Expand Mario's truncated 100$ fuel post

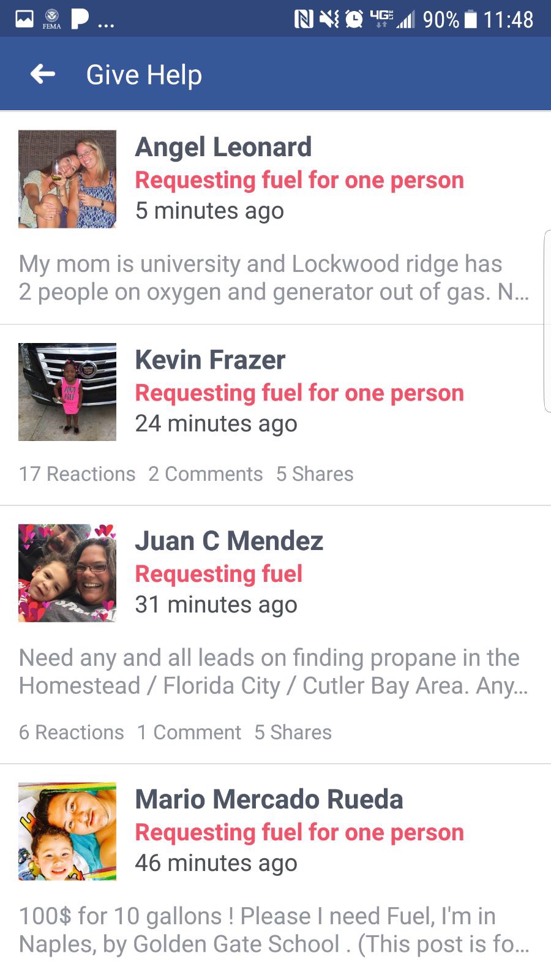(x=274, y=930)
